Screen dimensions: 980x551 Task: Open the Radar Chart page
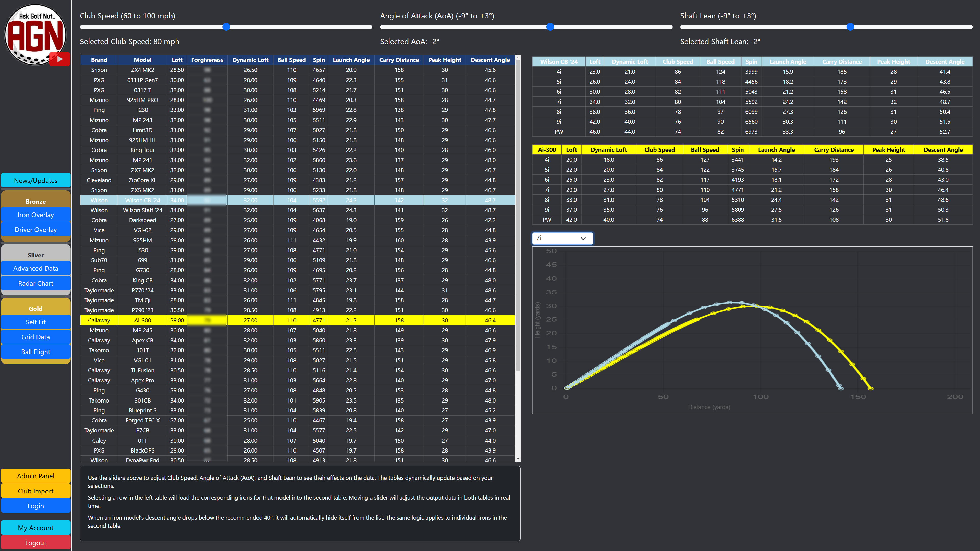(35, 283)
